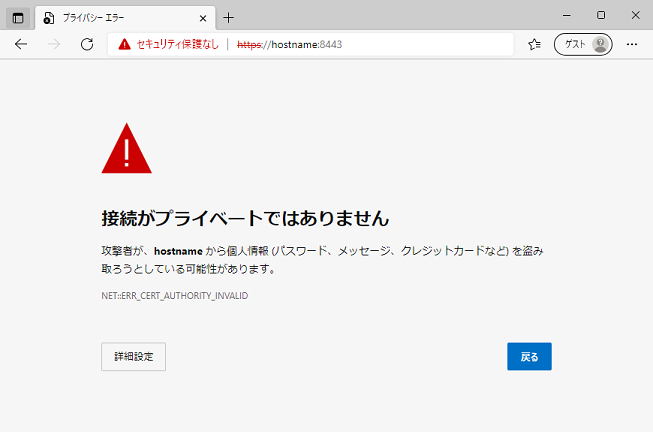Open the ゲスト profile button

(583, 44)
